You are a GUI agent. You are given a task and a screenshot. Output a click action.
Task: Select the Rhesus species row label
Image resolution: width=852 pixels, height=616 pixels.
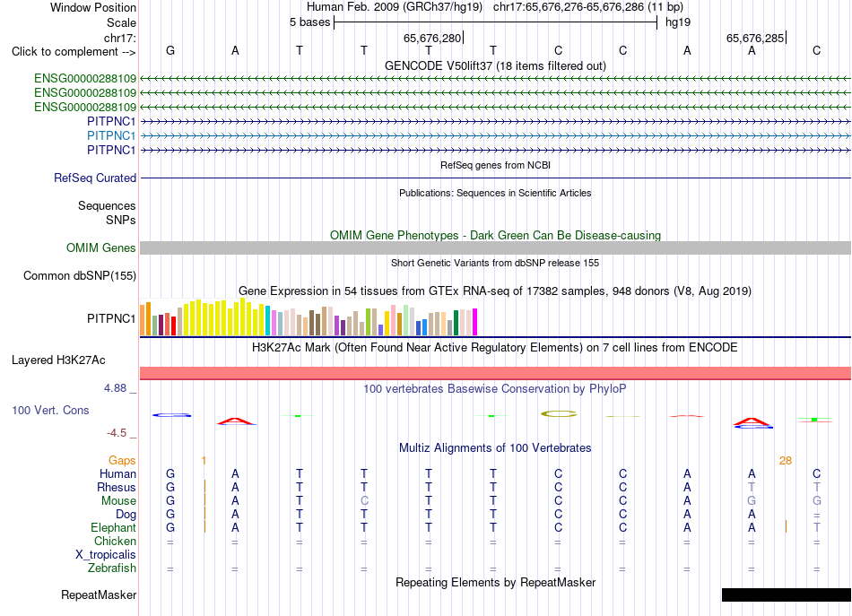[117, 487]
